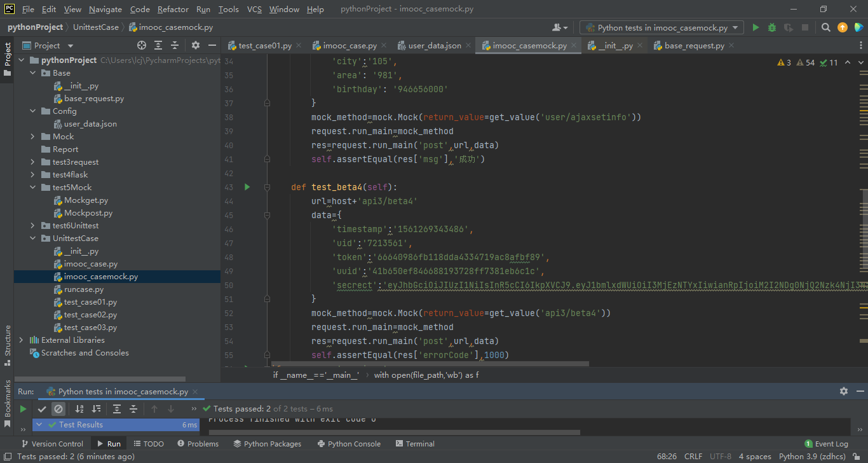Click the tool windows quick-access icon at bottom-left
868x463 pixels.
pyautogui.click(x=7, y=457)
